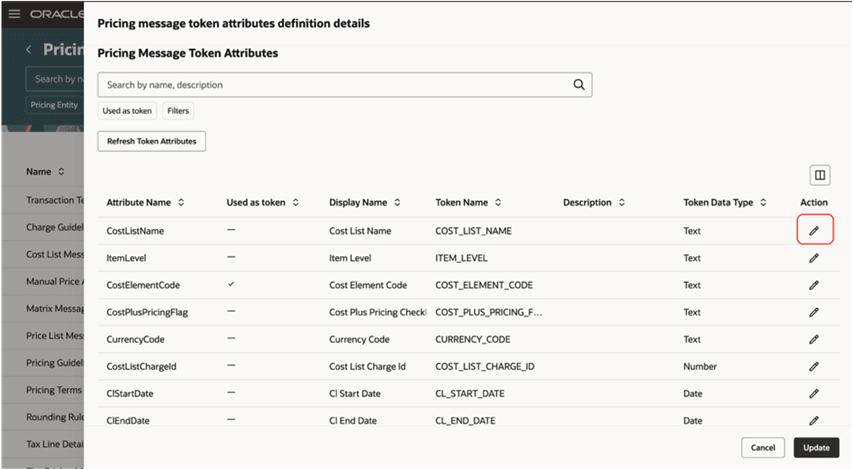Sort by Token Name column

point(498,202)
